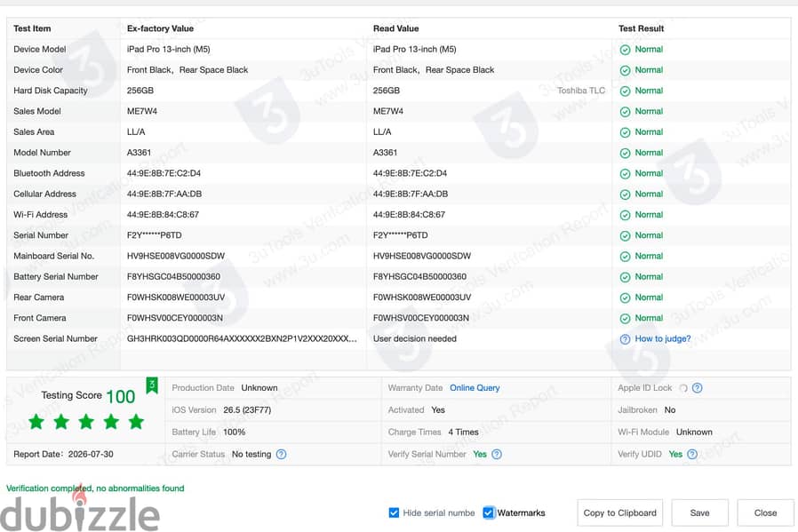The image size is (798, 532).
Task: Select the Sales Model ME7W4 read value
Action: point(388,111)
